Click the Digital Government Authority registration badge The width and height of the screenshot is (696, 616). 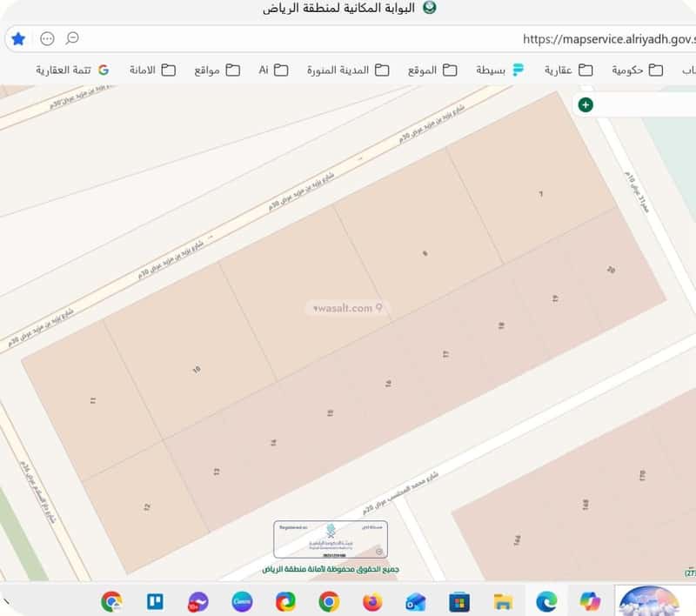(x=331, y=539)
